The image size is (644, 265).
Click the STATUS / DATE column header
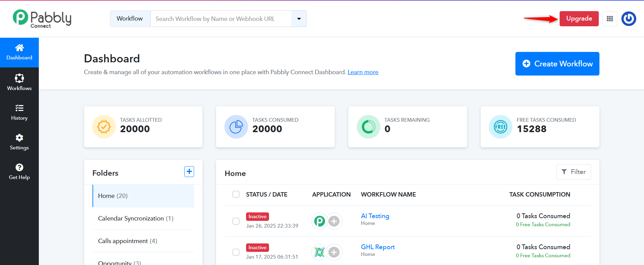(x=267, y=195)
